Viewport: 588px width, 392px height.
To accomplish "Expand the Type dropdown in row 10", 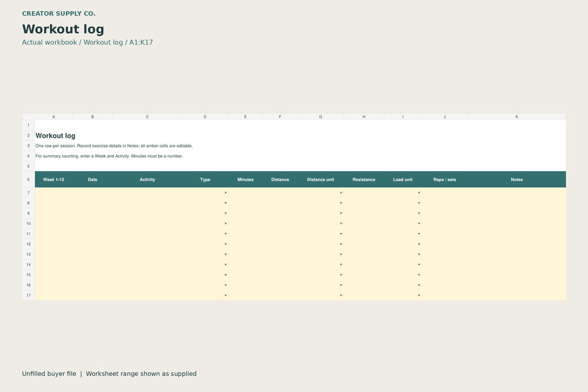I will [x=225, y=224].
